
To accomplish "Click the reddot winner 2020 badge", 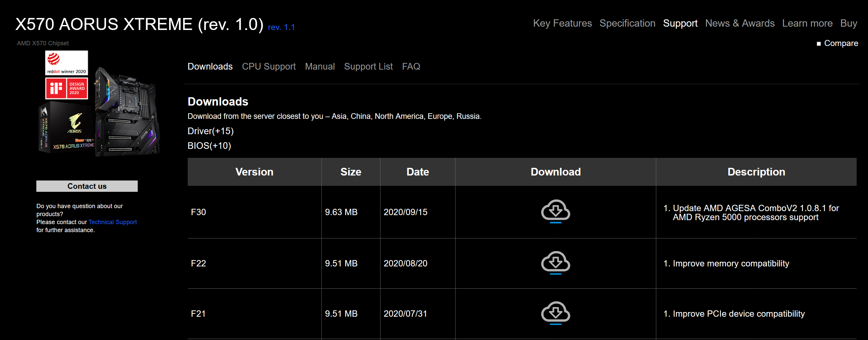I will [66, 63].
